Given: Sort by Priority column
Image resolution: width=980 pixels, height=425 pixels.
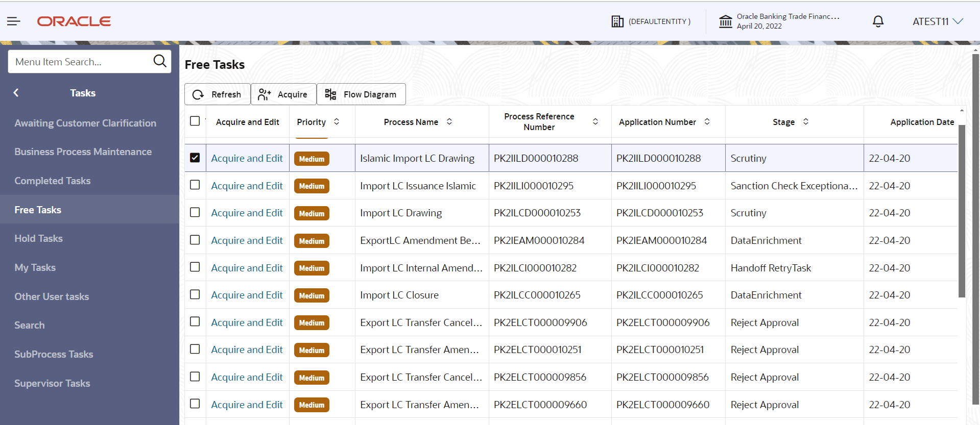Looking at the screenshot, I should click(337, 122).
